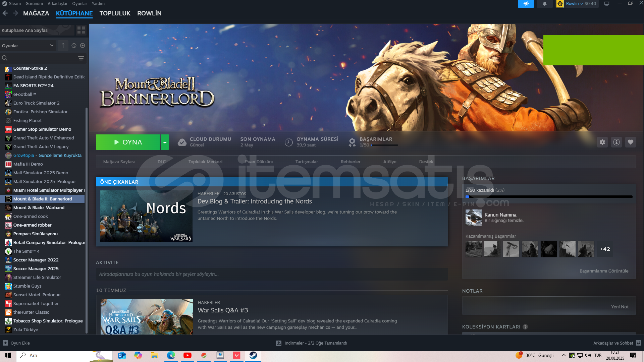The width and height of the screenshot is (644, 362).
Task: Open Kütüphane Ana Sayfası
Action: (37, 30)
